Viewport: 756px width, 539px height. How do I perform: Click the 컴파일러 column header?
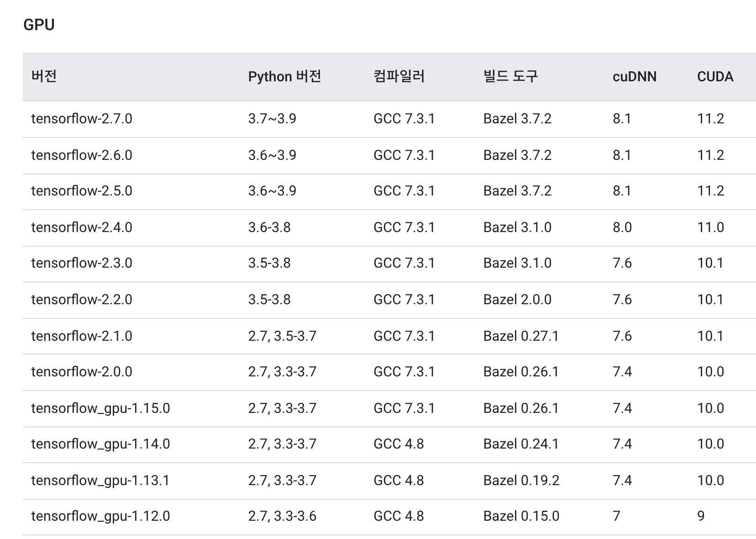[x=399, y=76]
